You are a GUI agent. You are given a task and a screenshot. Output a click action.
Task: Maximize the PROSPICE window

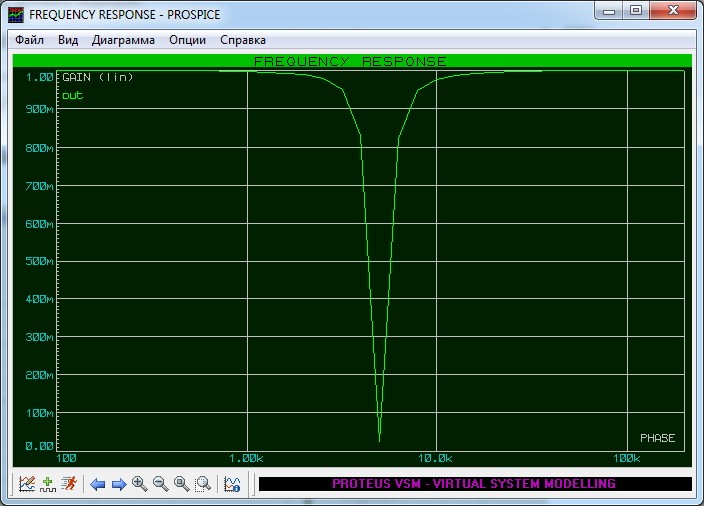(636, 11)
